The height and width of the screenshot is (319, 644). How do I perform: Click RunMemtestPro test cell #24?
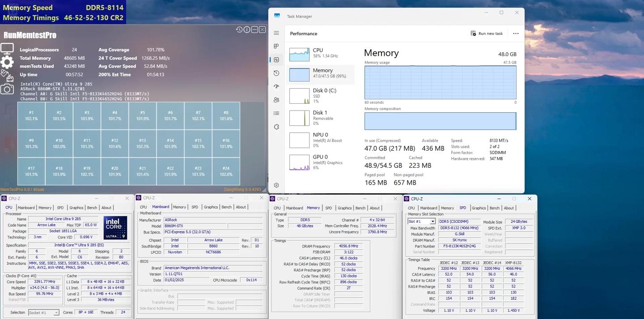coord(226,171)
